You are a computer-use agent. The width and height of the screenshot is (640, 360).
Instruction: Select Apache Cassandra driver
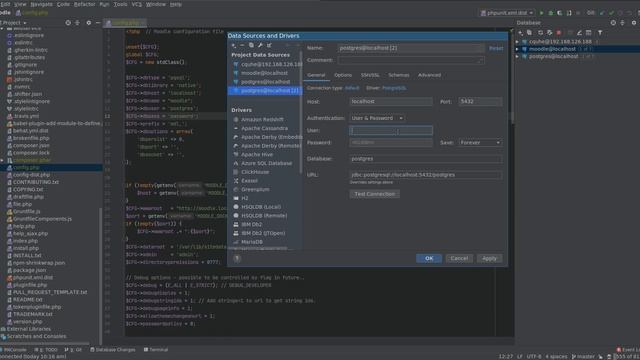(x=264, y=128)
